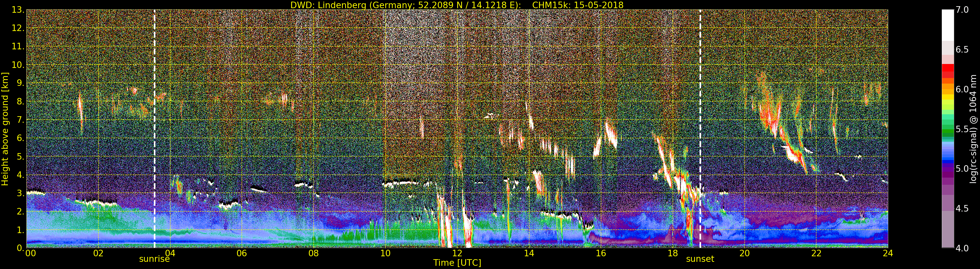Click the '5.0' colorbar tick label
980x269 pixels.
click(x=962, y=168)
